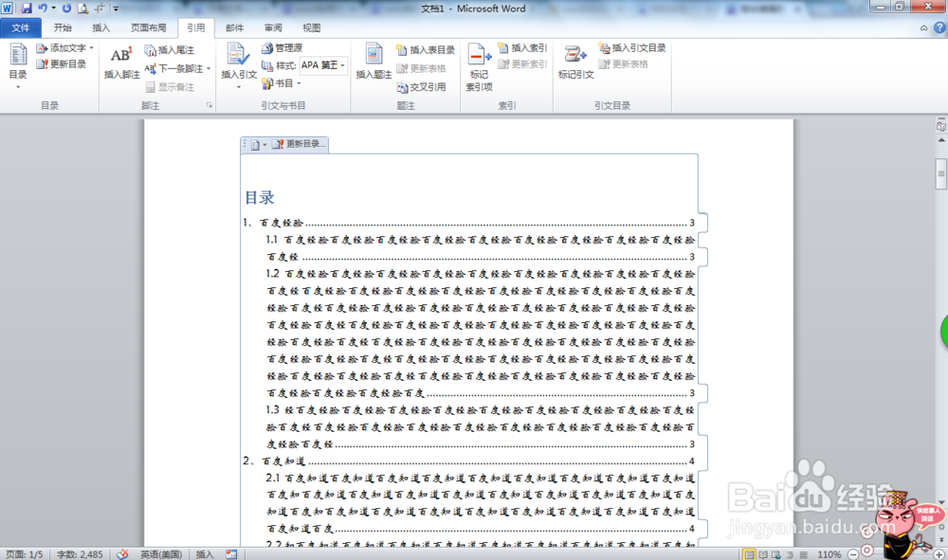Click the Print Preview icon
Image resolution: width=948 pixels, height=560 pixels.
coord(82,9)
